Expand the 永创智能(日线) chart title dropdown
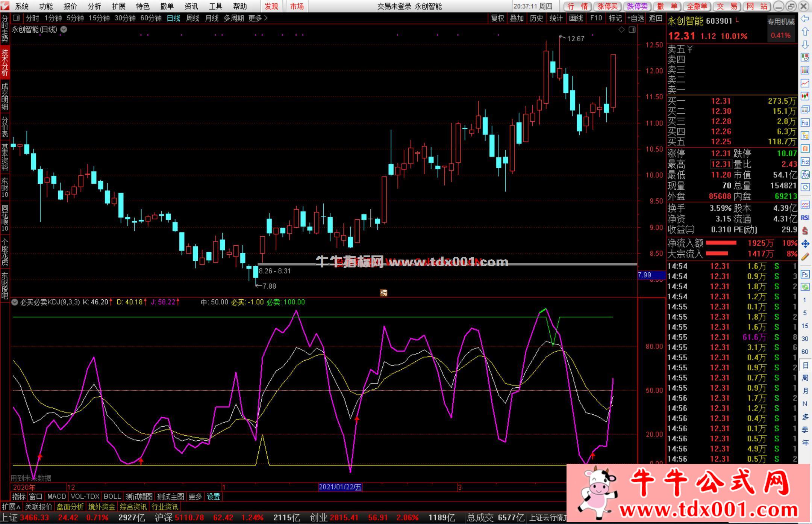 pyautogui.click(x=64, y=29)
